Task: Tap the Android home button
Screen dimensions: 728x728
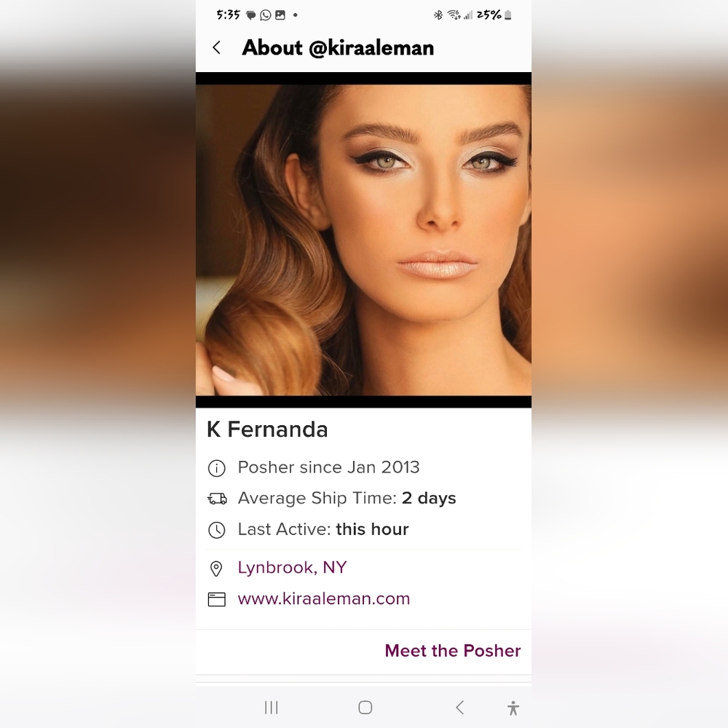Action: pos(365,708)
